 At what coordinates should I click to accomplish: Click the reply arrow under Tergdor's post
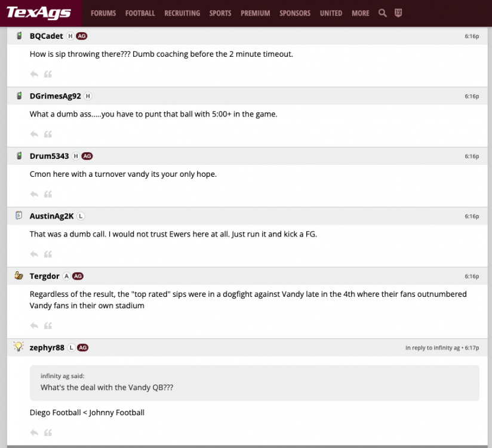point(34,326)
